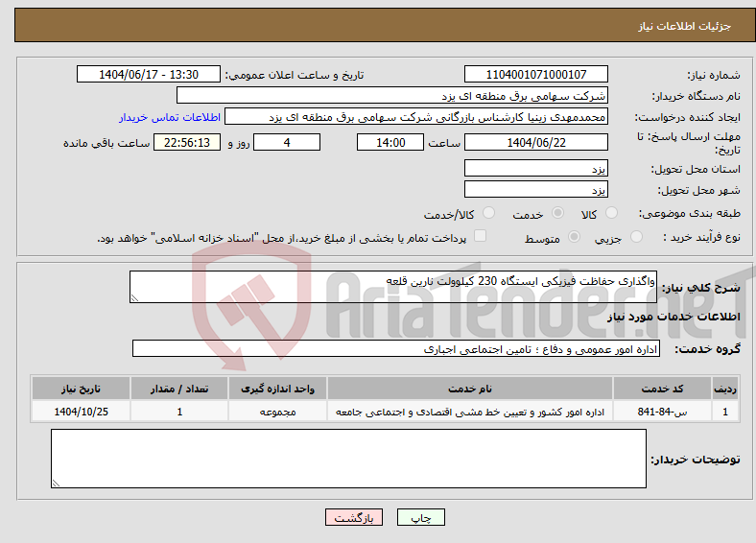Select the جزیی purchase type radio

coord(636,236)
